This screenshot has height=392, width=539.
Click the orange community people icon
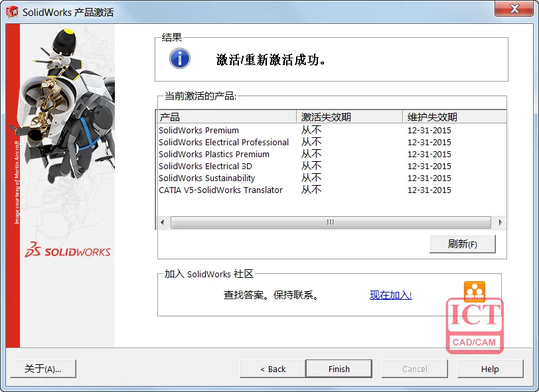475,292
